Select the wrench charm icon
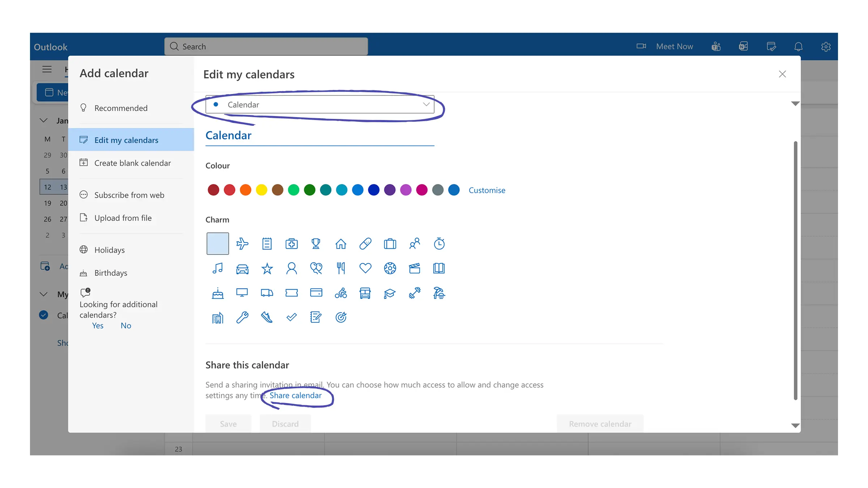The height and width of the screenshot is (488, 868). pos(242,317)
